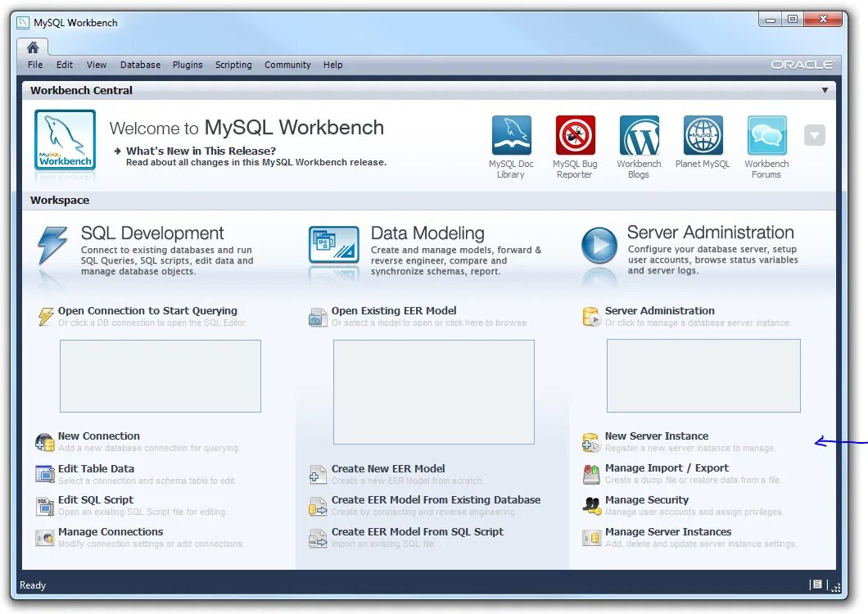Click the Oracle logo in menu bar
Image resolution: width=868 pixels, height=614 pixels.
coord(802,65)
